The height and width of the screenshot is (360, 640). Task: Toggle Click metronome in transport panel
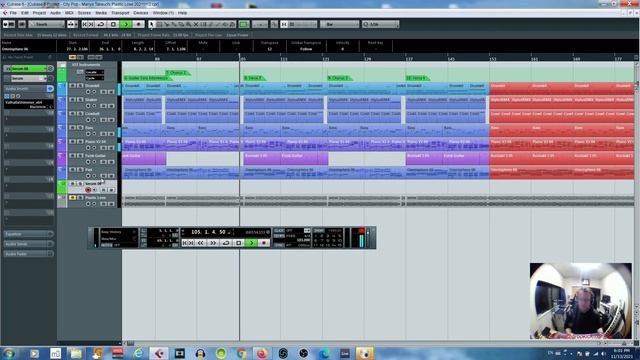point(279,231)
